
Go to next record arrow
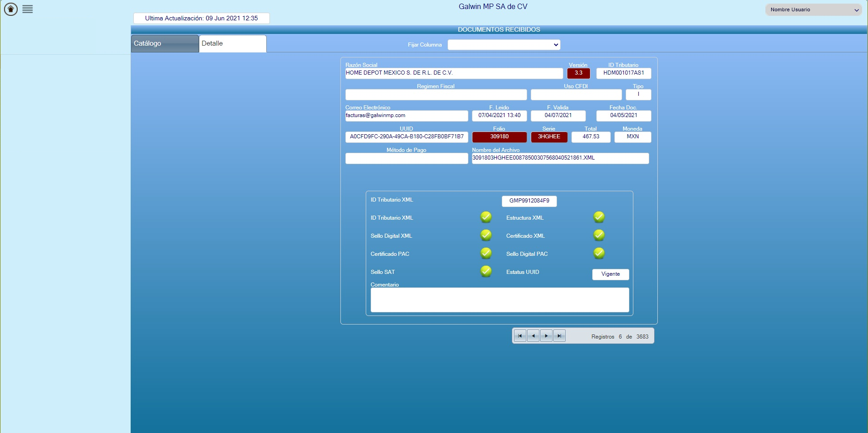546,336
